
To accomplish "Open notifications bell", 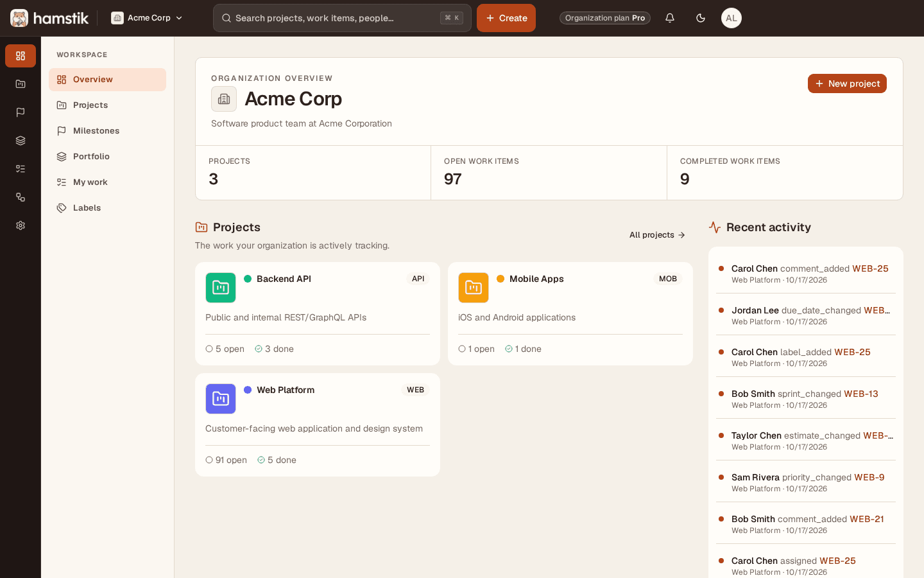I will (x=670, y=18).
